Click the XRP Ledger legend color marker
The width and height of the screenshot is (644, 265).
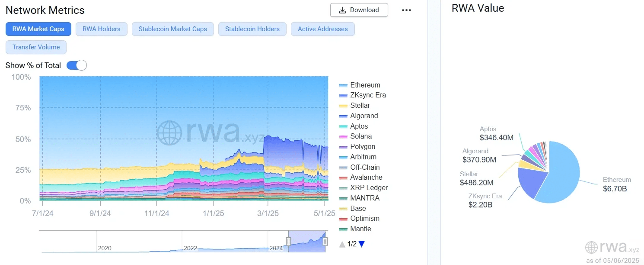pyautogui.click(x=344, y=188)
